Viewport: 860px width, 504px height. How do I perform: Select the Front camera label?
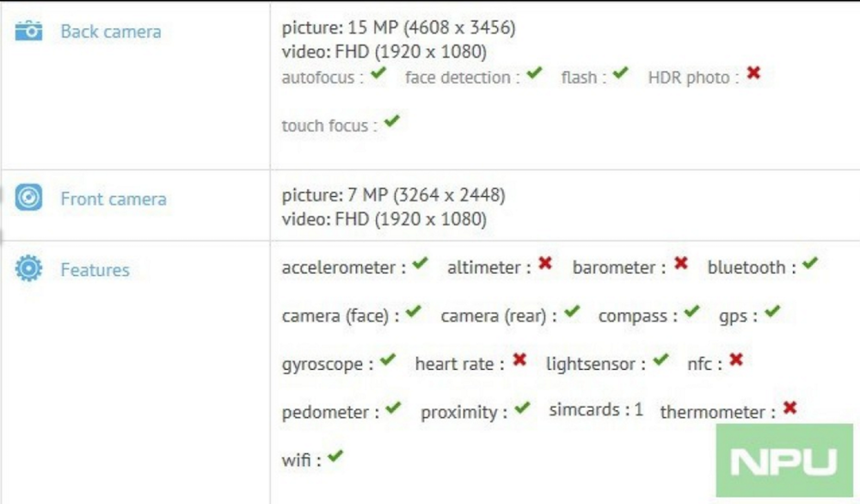click(x=113, y=199)
